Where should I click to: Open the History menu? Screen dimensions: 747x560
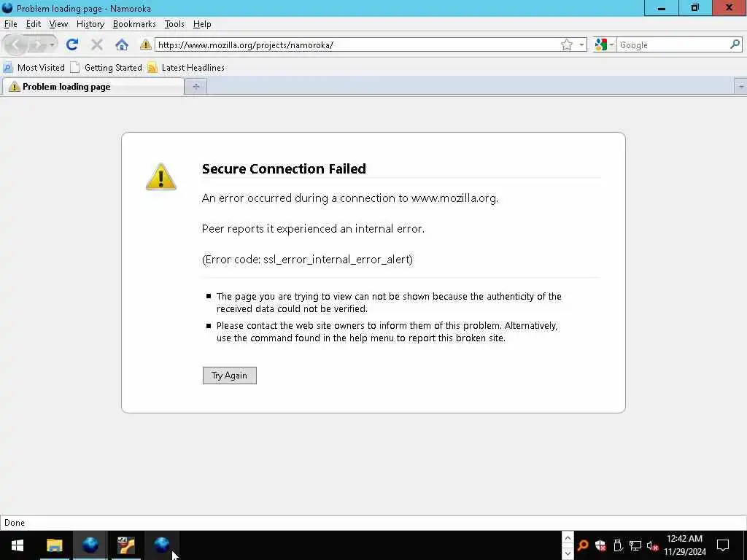point(90,24)
